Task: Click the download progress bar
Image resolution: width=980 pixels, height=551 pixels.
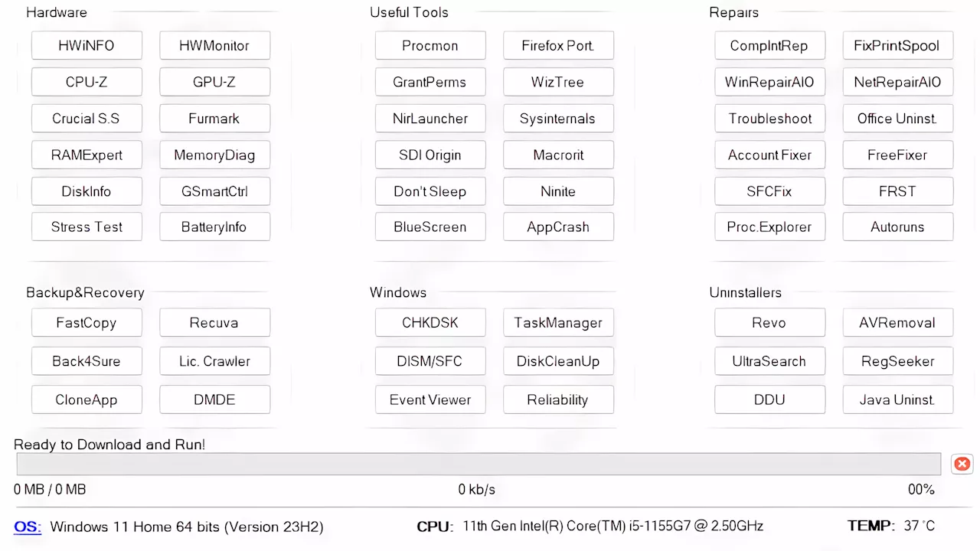Action: point(479,464)
